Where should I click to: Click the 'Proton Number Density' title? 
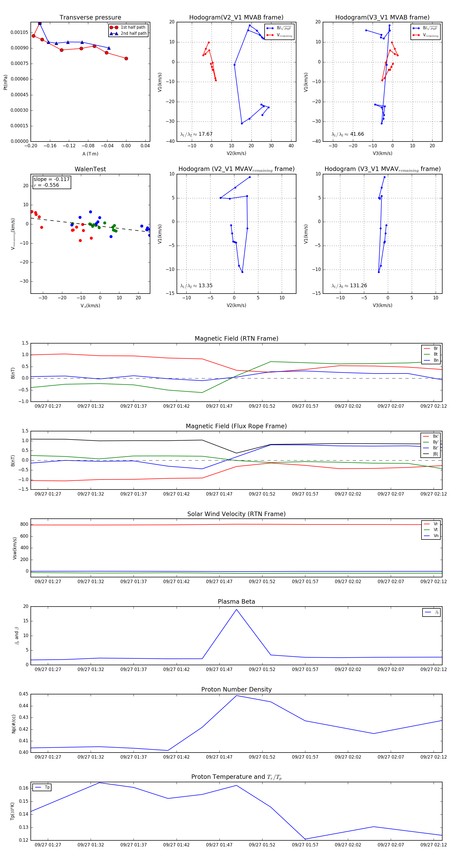tap(236, 689)
